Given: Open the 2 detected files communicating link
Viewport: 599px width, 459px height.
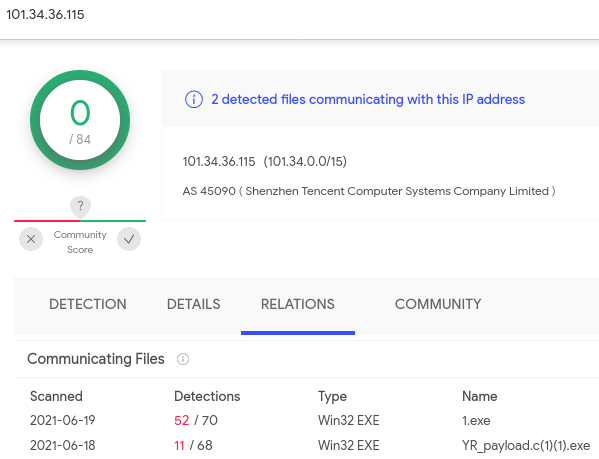Looking at the screenshot, I should [x=368, y=99].
